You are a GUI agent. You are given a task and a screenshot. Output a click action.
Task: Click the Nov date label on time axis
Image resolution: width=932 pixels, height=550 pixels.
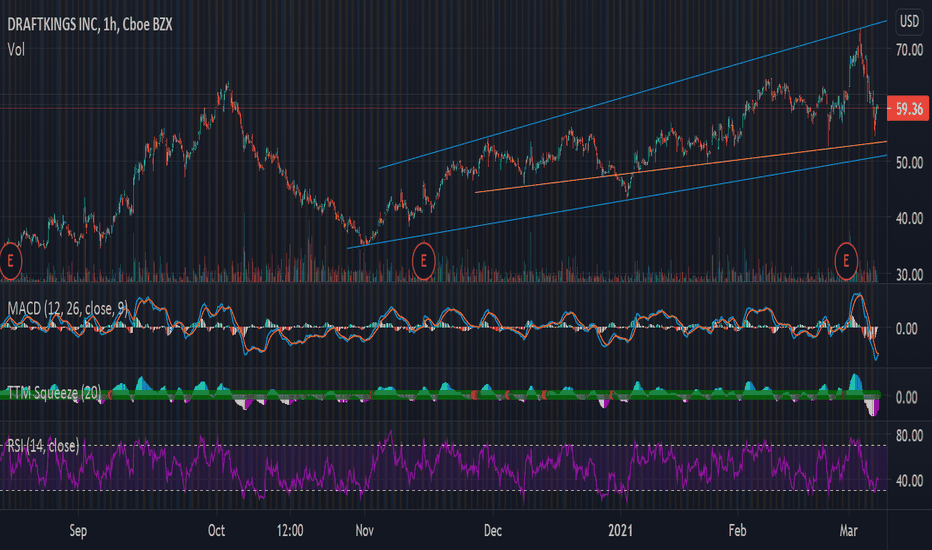point(364,530)
